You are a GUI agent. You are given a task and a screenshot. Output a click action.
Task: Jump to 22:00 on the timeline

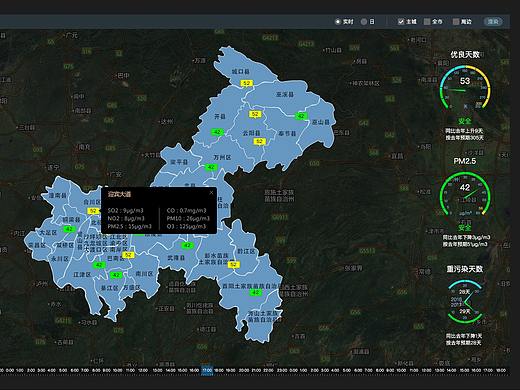click(x=268, y=370)
